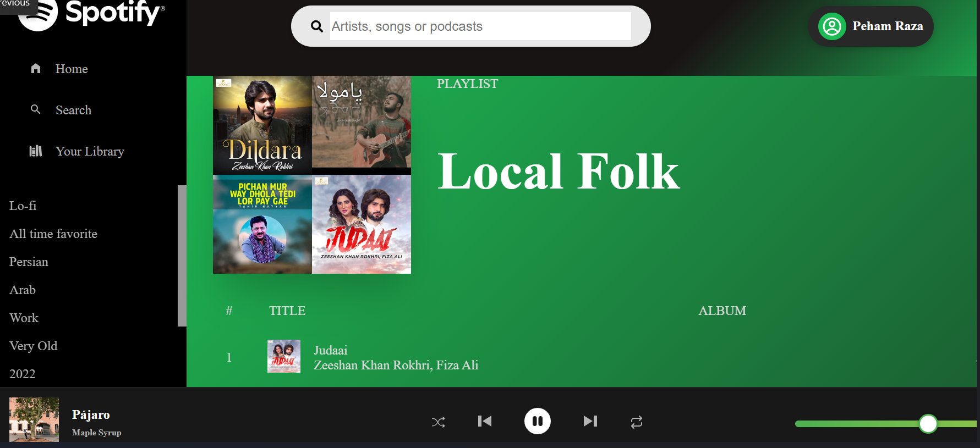The image size is (980, 448).
Task: Open the Lo-fi playlist
Action: coord(23,206)
